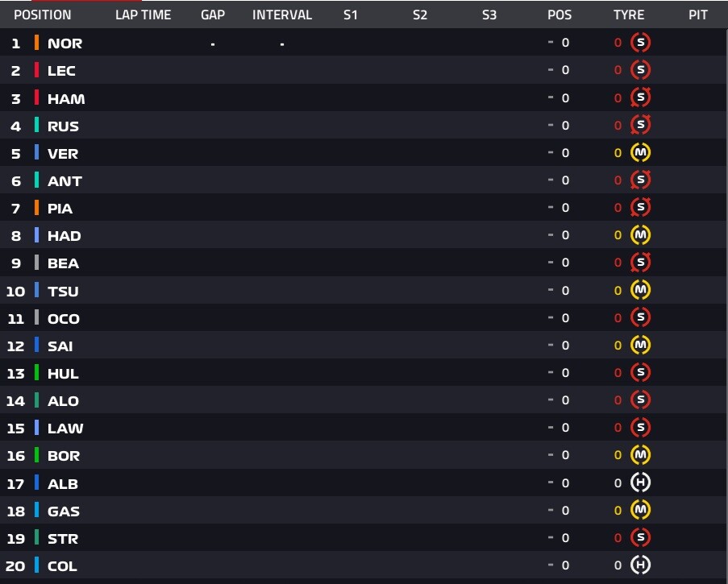The width and height of the screenshot is (728, 584).
Task: Click the hard tyre icon for COL
Action: 641,565
